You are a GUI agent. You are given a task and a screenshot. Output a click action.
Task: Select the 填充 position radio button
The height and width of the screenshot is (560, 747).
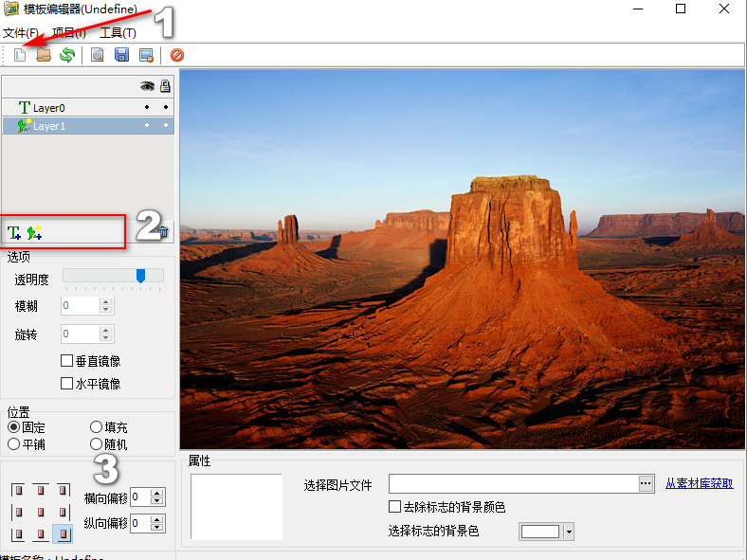tap(97, 427)
